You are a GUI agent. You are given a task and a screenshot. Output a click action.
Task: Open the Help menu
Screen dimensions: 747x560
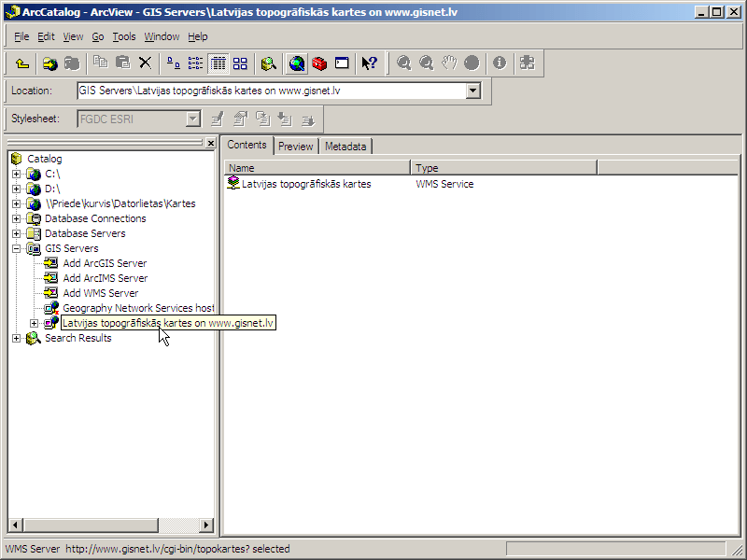(198, 36)
